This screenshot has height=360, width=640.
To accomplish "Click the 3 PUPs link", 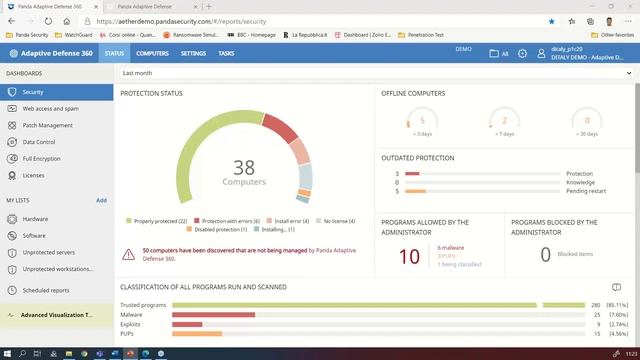I will (x=446, y=256).
